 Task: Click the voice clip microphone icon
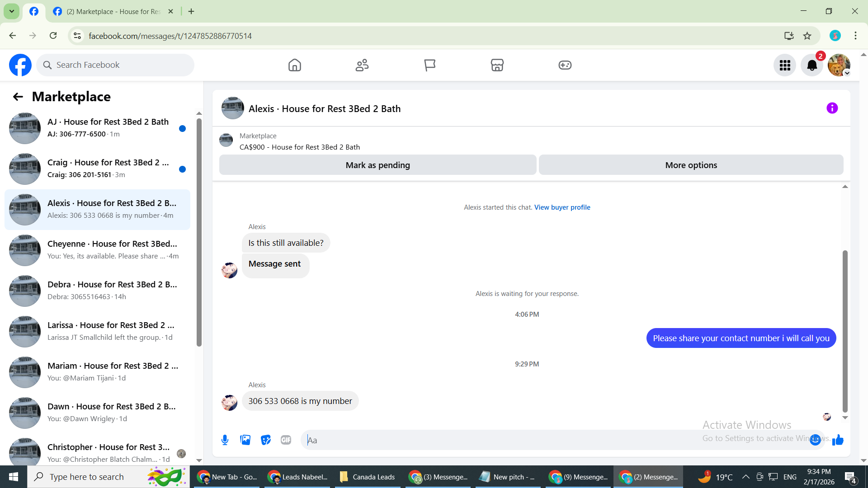coord(225,440)
